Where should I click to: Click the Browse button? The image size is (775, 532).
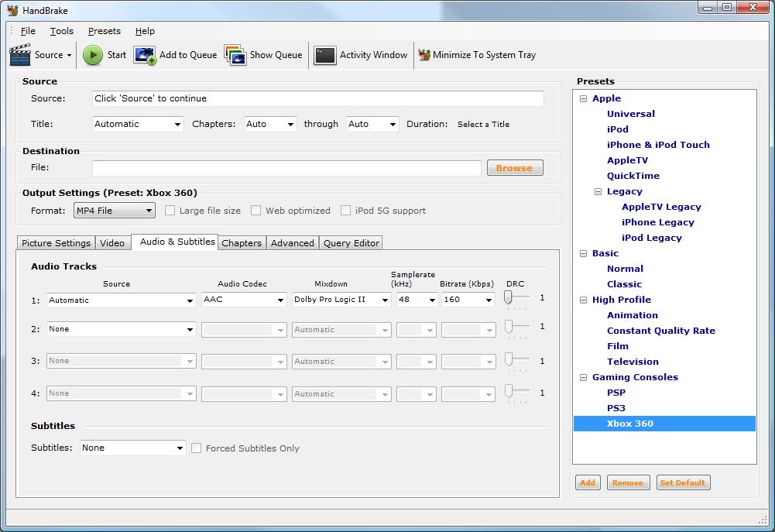coord(515,167)
